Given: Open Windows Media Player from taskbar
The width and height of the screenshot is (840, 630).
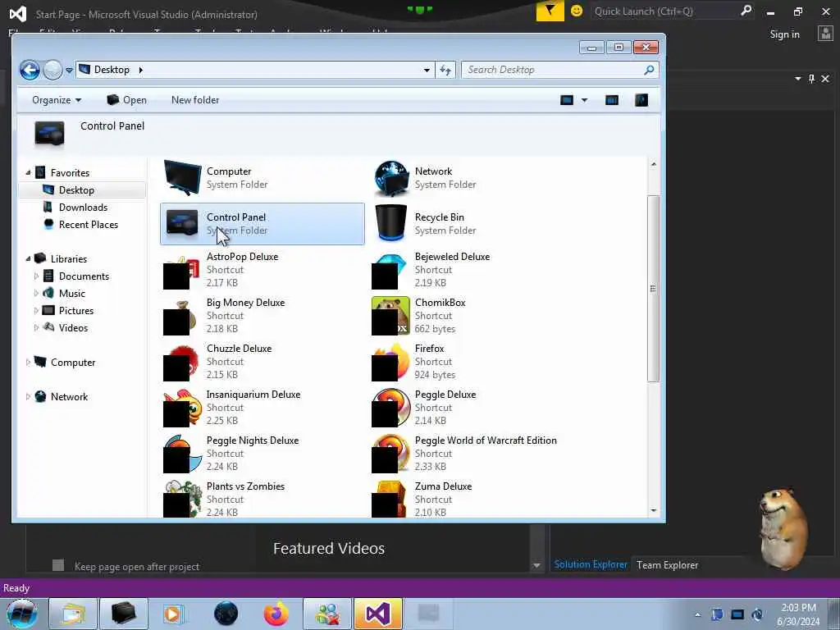Looking at the screenshot, I should [174, 614].
